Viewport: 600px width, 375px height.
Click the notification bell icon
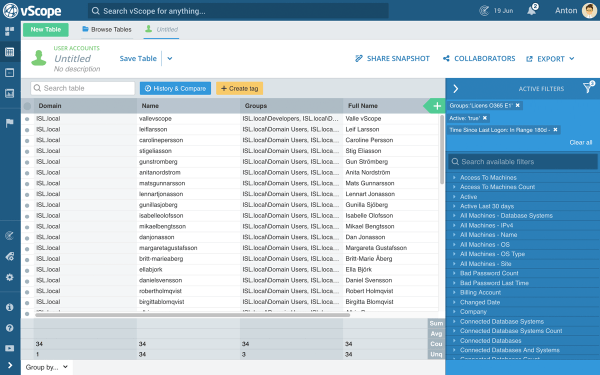[x=532, y=10]
